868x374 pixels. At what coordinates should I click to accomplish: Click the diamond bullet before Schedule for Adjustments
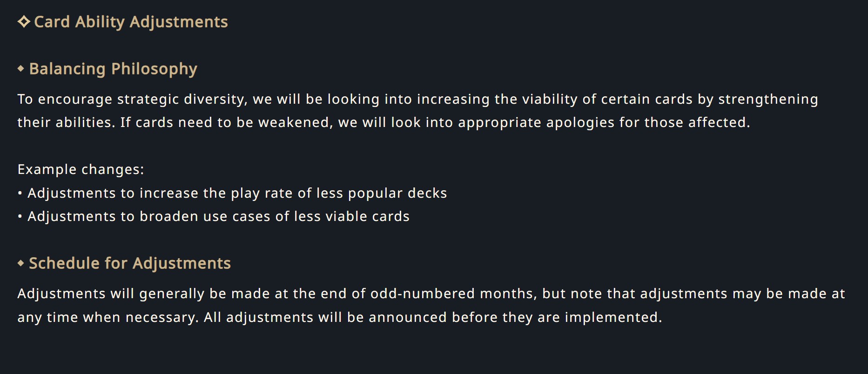pyautogui.click(x=20, y=263)
